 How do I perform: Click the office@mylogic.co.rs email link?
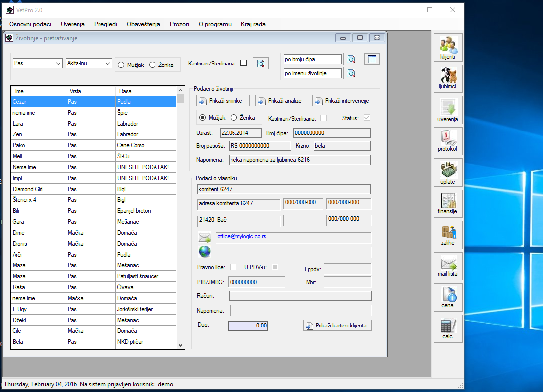(241, 237)
